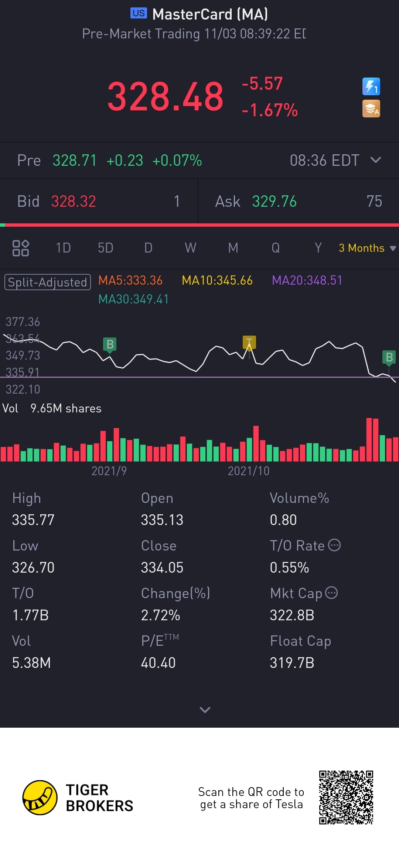Tap the first B buy marker in September
The image size is (399, 868).
pos(110,345)
